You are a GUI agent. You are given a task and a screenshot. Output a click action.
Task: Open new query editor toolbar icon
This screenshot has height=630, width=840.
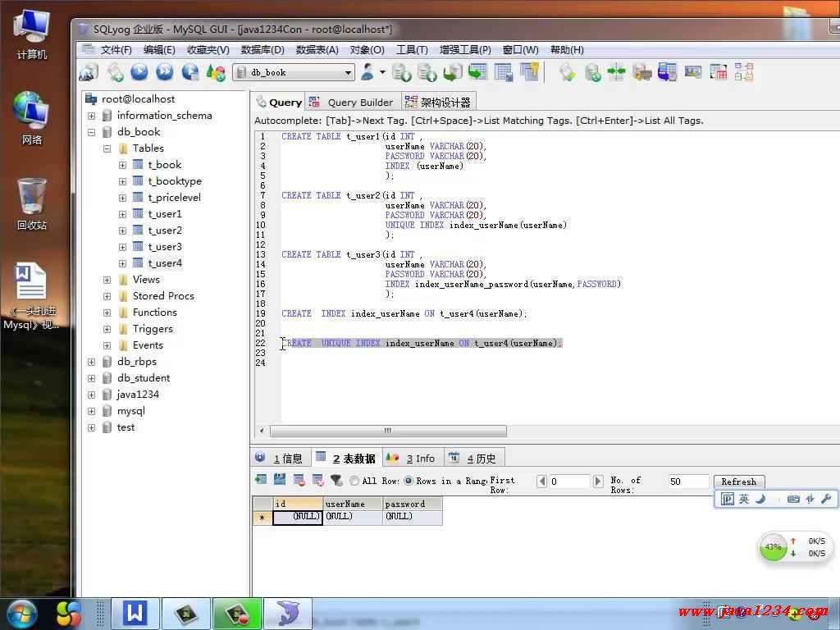click(115, 72)
